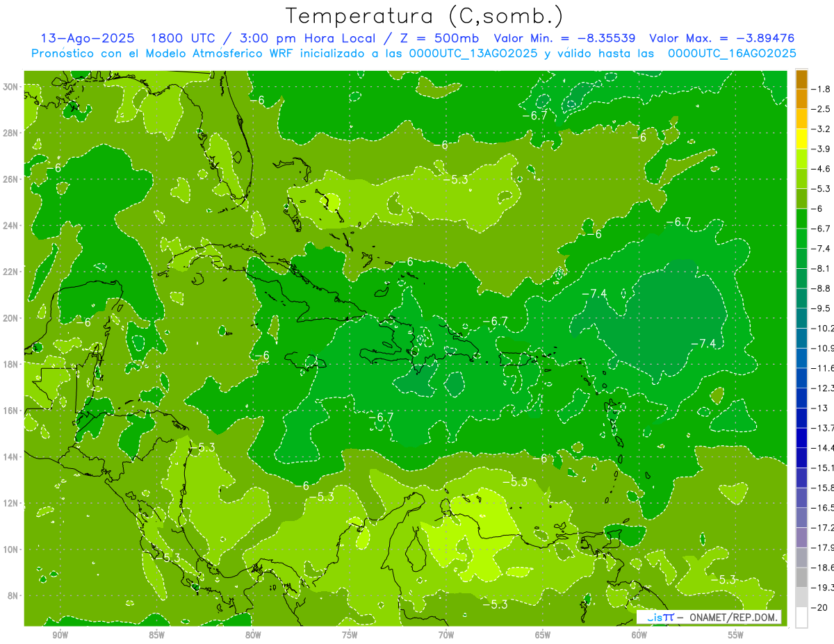Click the -13 colorbar value

[819, 408]
